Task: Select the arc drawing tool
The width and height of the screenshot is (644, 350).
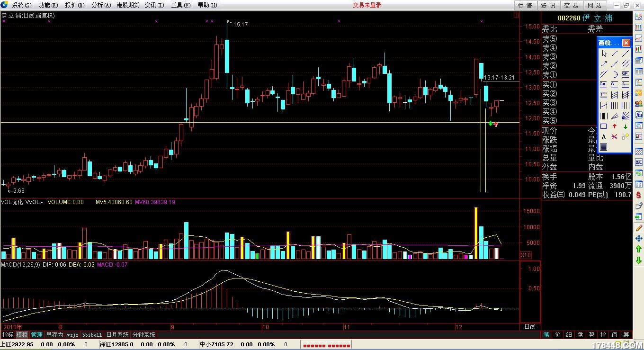Action: pyautogui.click(x=615, y=74)
